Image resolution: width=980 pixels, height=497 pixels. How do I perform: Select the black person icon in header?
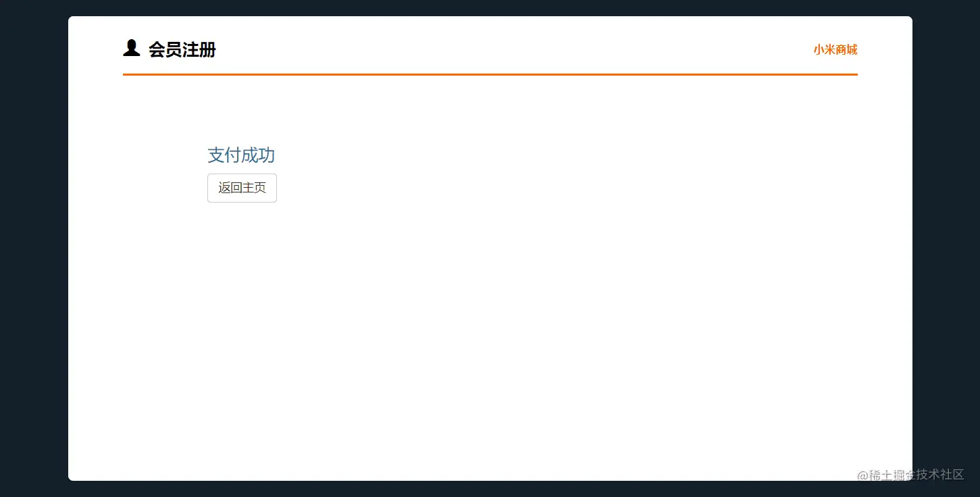click(131, 48)
